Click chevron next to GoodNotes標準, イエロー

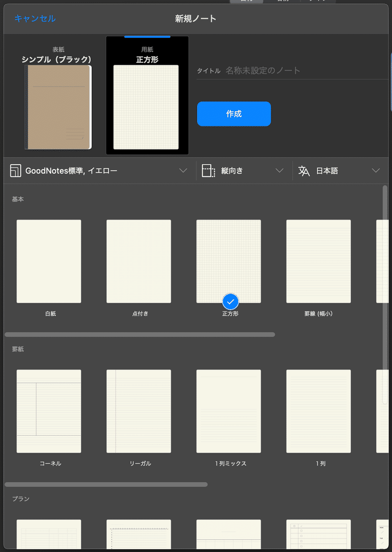point(183,171)
